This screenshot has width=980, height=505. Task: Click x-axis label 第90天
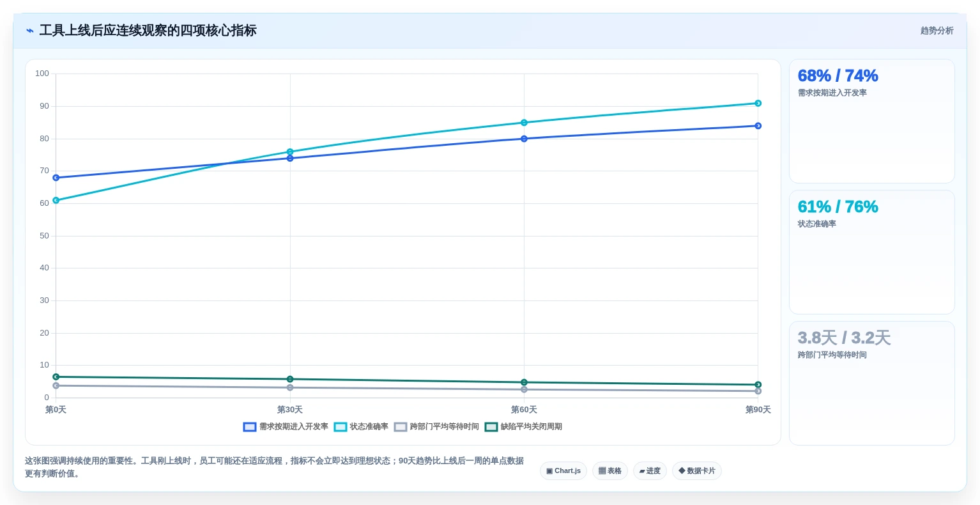pyautogui.click(x=758, y=410)
